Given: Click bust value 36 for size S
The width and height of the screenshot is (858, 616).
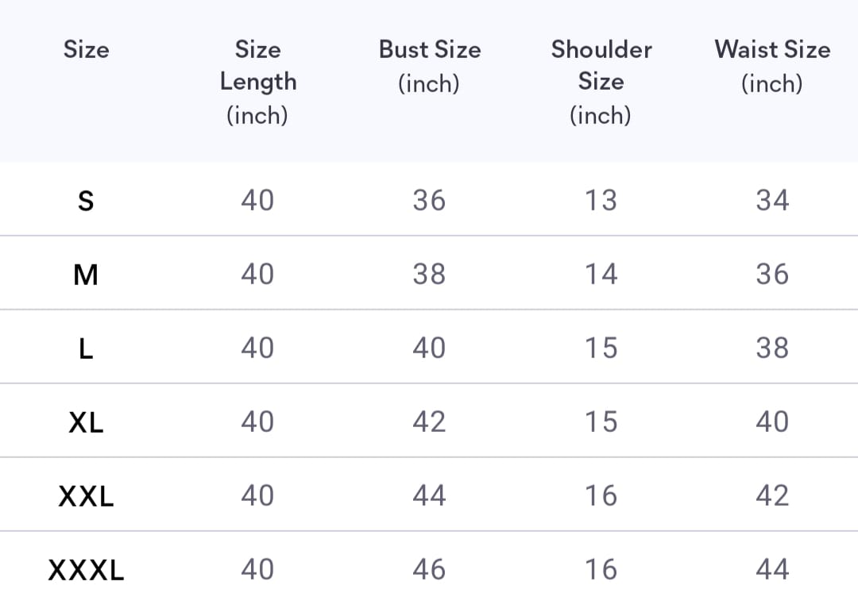Looking at the screenshot, I should pyautogui.click(x=430, y=200).
